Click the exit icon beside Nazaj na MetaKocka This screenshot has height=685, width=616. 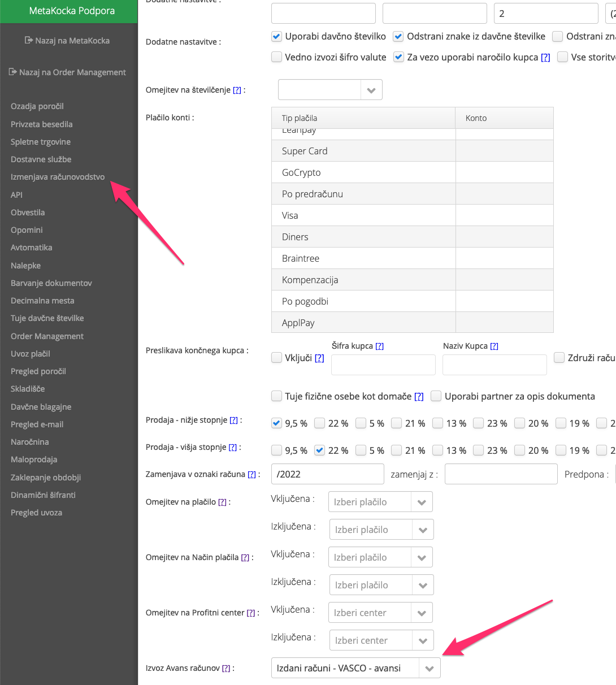tap(29, 41)
